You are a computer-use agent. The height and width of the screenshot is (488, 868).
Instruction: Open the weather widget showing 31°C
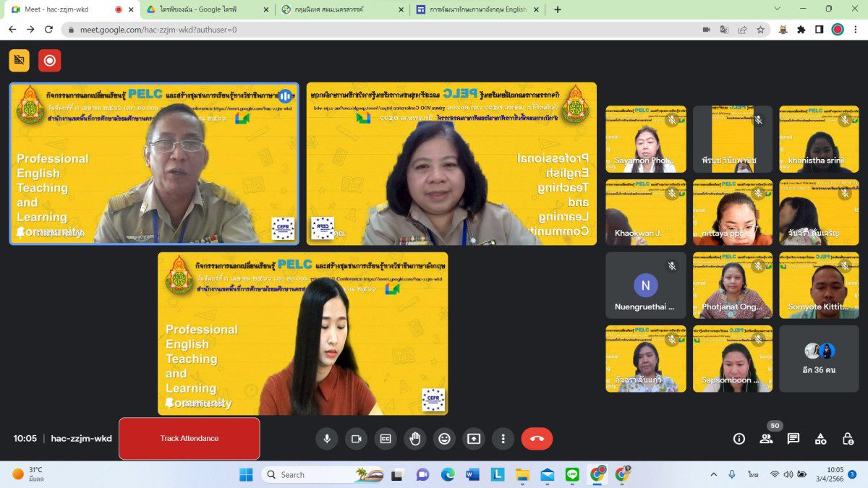pos(29,474)
